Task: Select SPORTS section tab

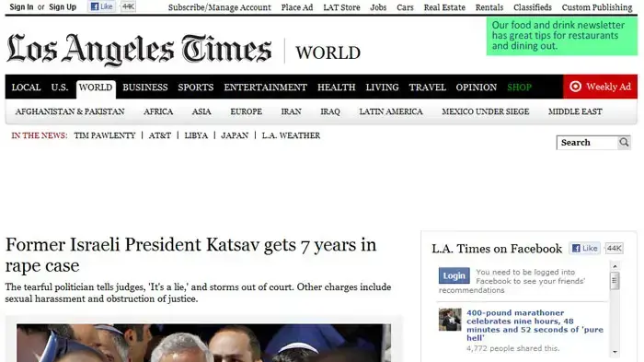Action: (195, 88)
